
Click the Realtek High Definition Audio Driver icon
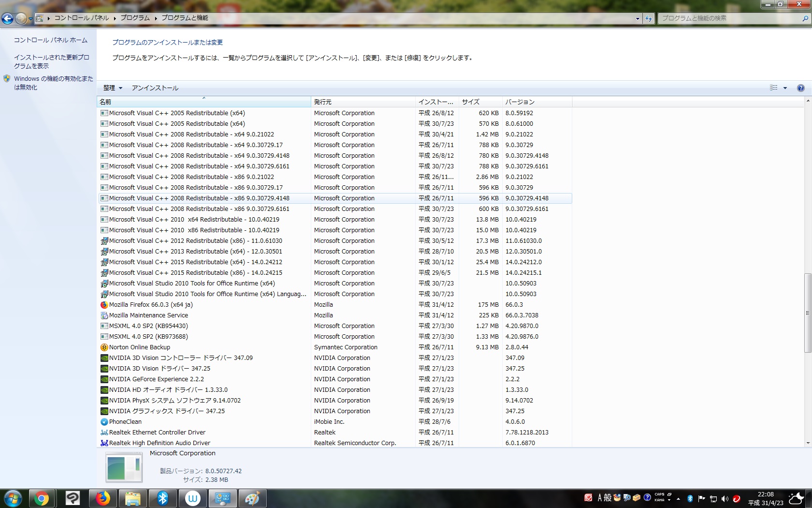(x=104, y=443)
